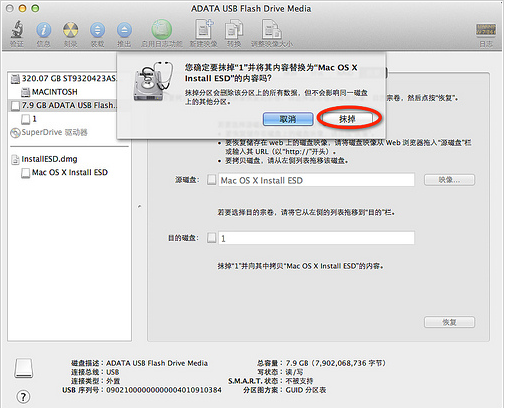Click the source disk field containing Mac OS X Install ESD

click(x=316, y=180)
